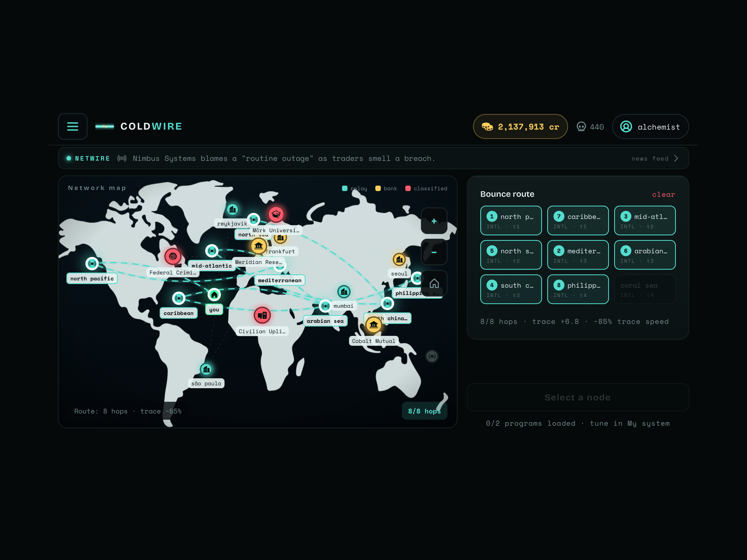Click the COLDWIRE logo
747x560 pixels.
point(139,127)
